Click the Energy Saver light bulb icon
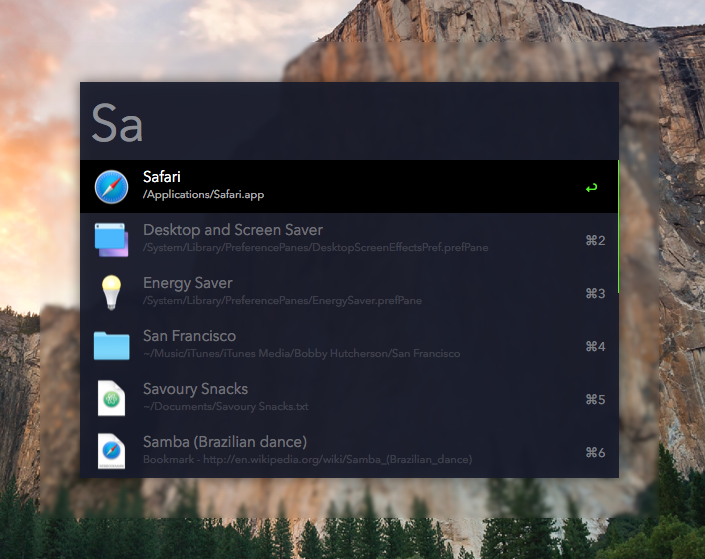 (x=112, y=293)
